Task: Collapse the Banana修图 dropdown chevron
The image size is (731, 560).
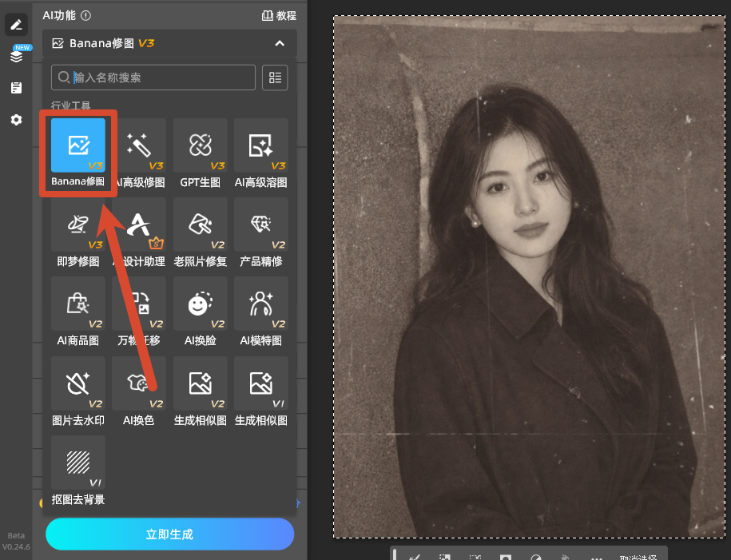Action: pos(280,43)
